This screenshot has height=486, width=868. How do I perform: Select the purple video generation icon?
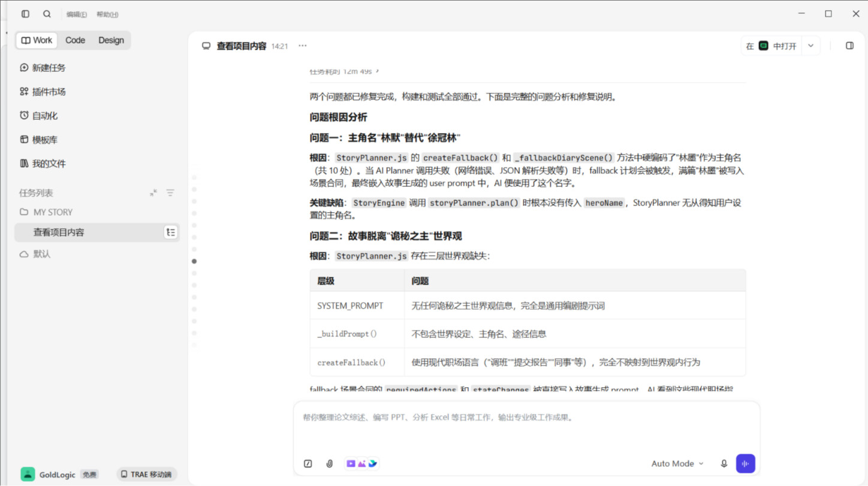pos(351,464)
